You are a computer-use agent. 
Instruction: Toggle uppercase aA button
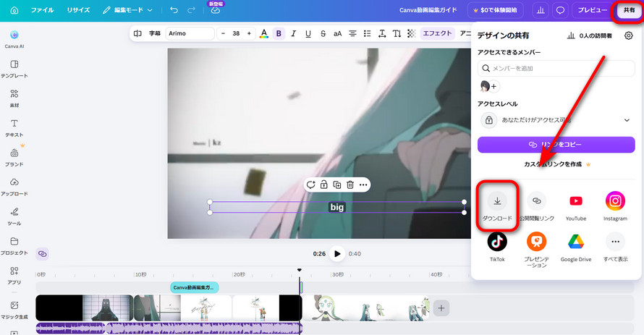click(338, 33)
